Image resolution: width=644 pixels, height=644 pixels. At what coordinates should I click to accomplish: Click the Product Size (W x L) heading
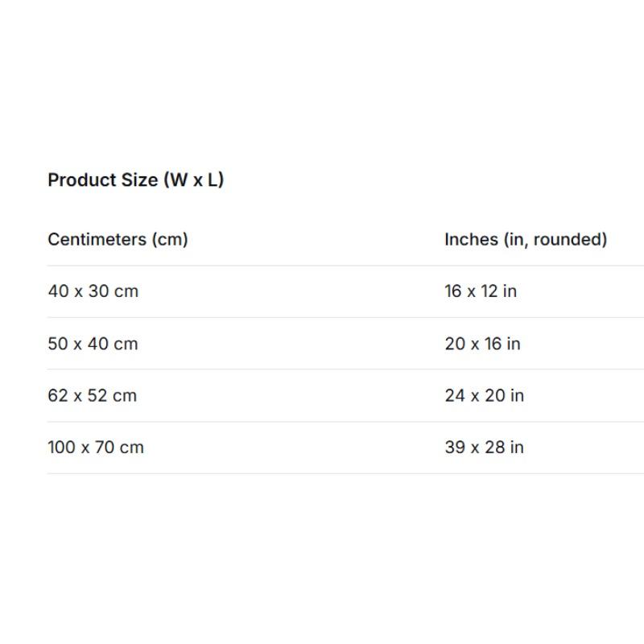tap(135, 180)
